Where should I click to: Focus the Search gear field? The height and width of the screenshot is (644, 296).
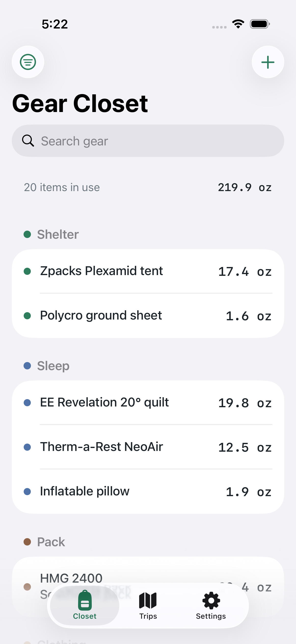point(148,141)
